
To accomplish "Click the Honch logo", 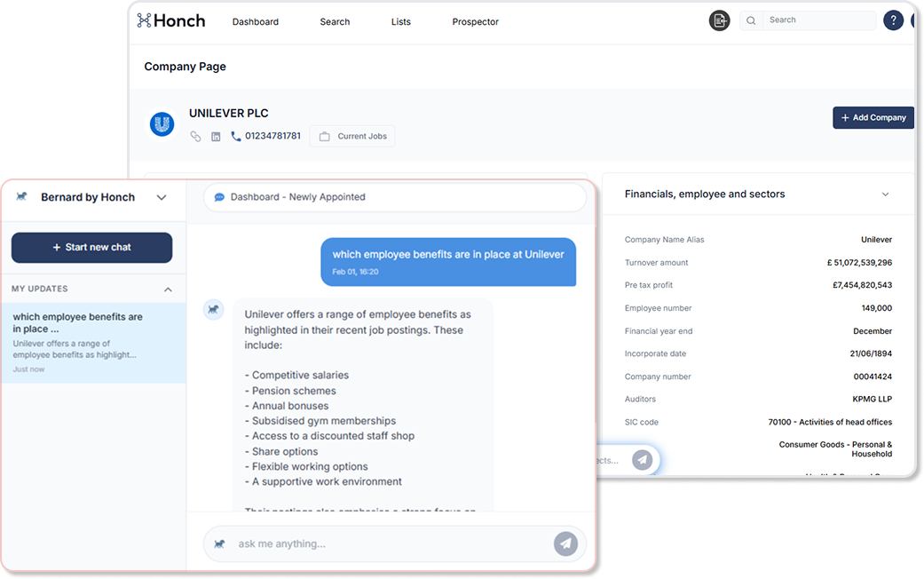I will tap(171, 20).
